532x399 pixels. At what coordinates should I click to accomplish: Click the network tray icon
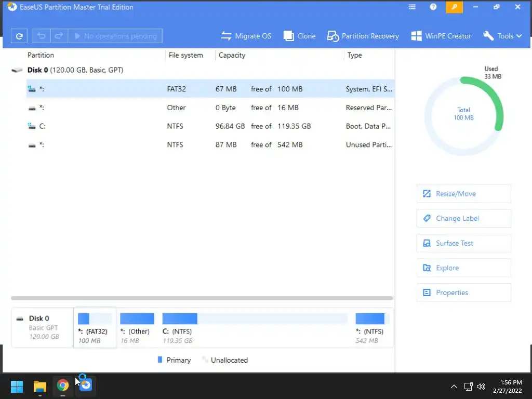click(469, 387)
